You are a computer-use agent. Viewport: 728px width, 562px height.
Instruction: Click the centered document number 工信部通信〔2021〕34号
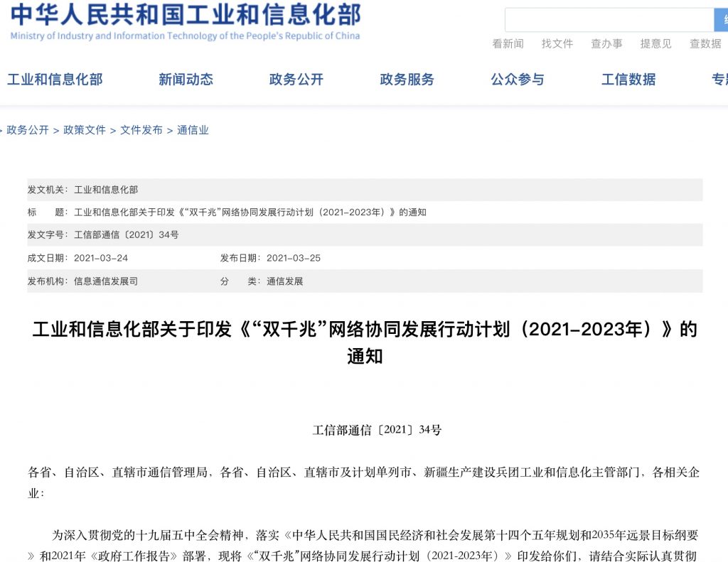377,430
